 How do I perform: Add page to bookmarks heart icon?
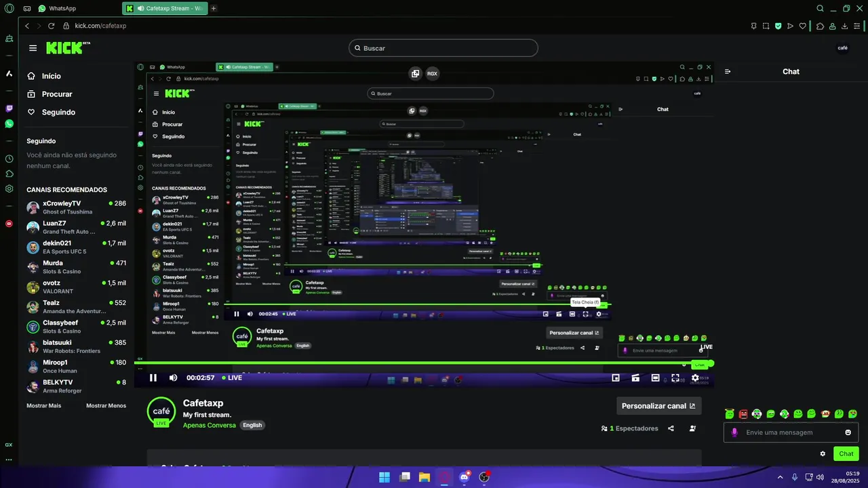click(x=803, y=26)
